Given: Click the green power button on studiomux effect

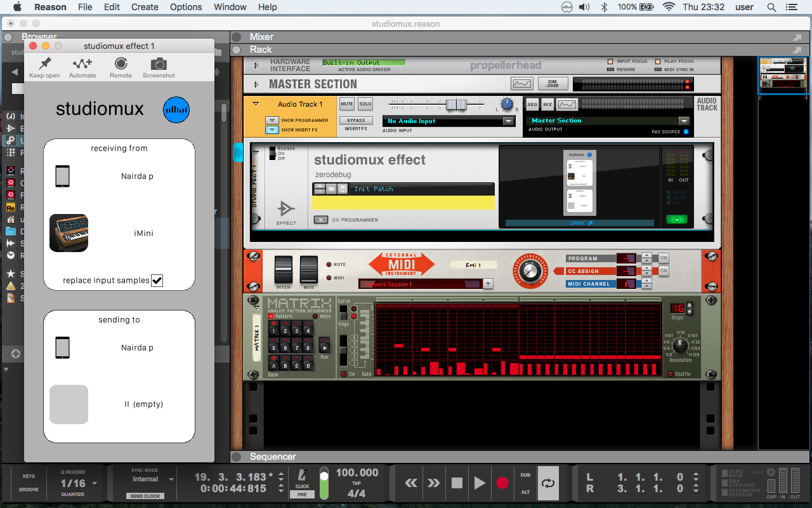Looking at the screenshot, I should point(676,220).
